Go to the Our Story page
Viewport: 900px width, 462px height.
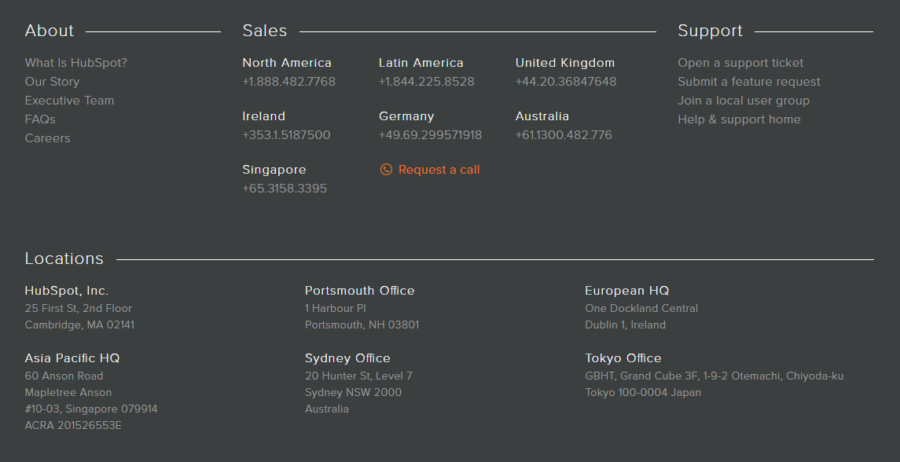[x=52, y=82]
